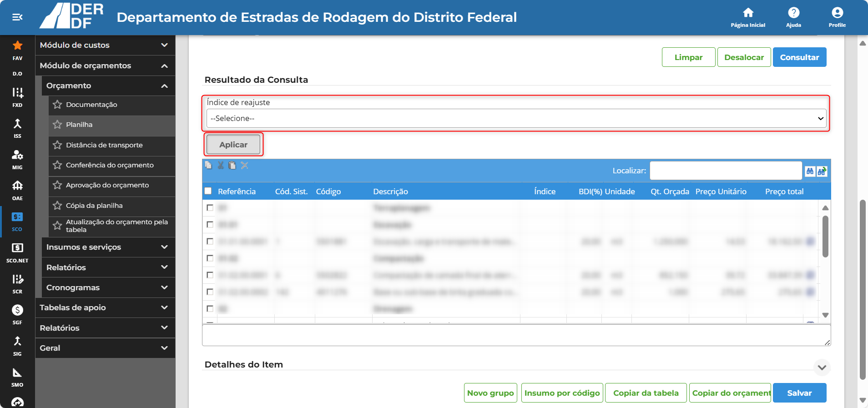Viewport: 868px width, 408px height.
Task: Expand Insumos e serviços
Action: tap(108, 247)
